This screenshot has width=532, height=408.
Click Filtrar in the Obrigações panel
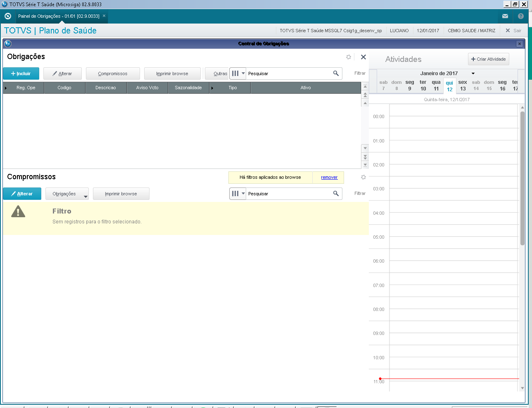(360, 74)
